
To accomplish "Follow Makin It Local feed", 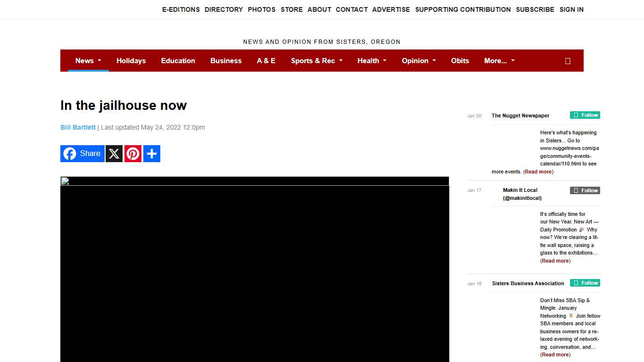I will (585, 190).
